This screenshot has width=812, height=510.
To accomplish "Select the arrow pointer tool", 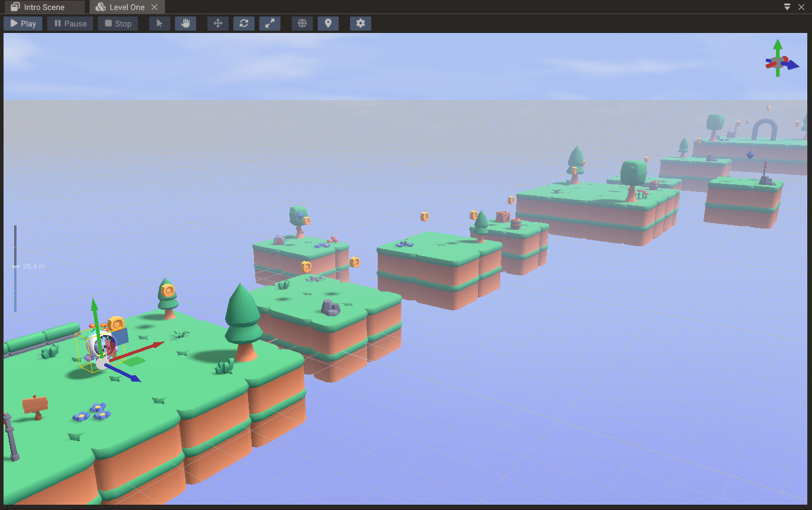I will click(159, 24).
